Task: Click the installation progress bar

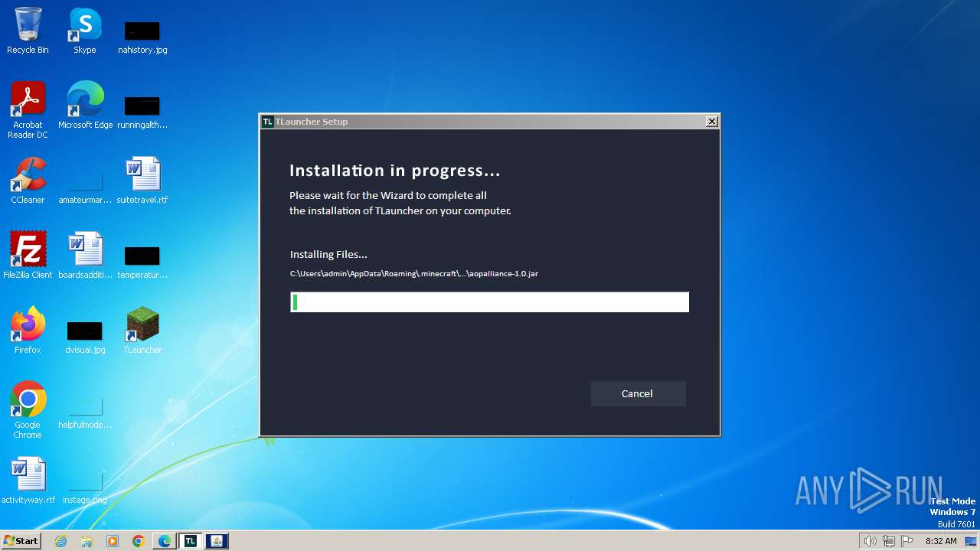Action: (x=489, y=302)
